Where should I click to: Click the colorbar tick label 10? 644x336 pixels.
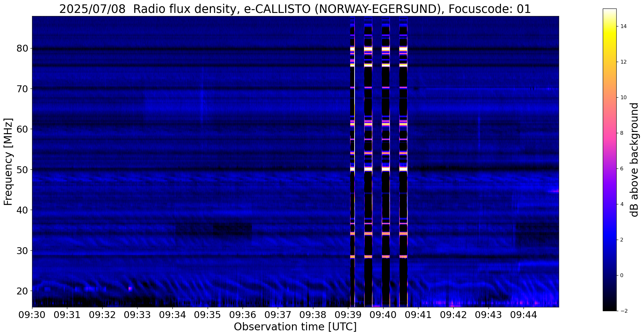click(x=623, y=98)
